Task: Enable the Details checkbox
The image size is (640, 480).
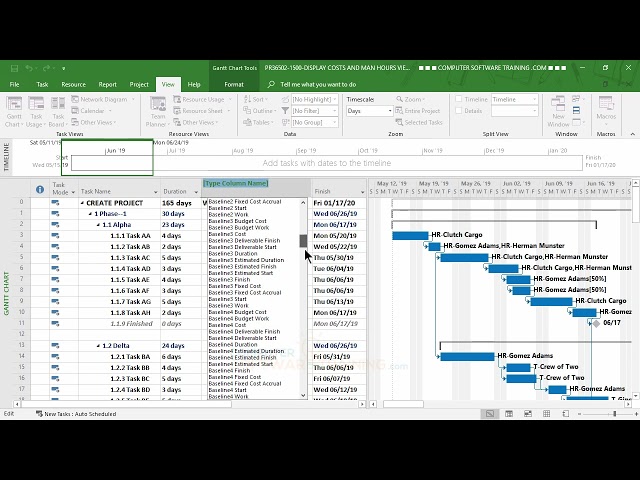Action: (459, 111)
